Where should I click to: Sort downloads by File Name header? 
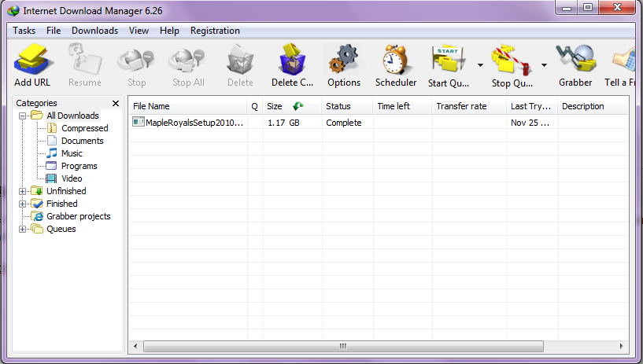click(x=151, y=106)
